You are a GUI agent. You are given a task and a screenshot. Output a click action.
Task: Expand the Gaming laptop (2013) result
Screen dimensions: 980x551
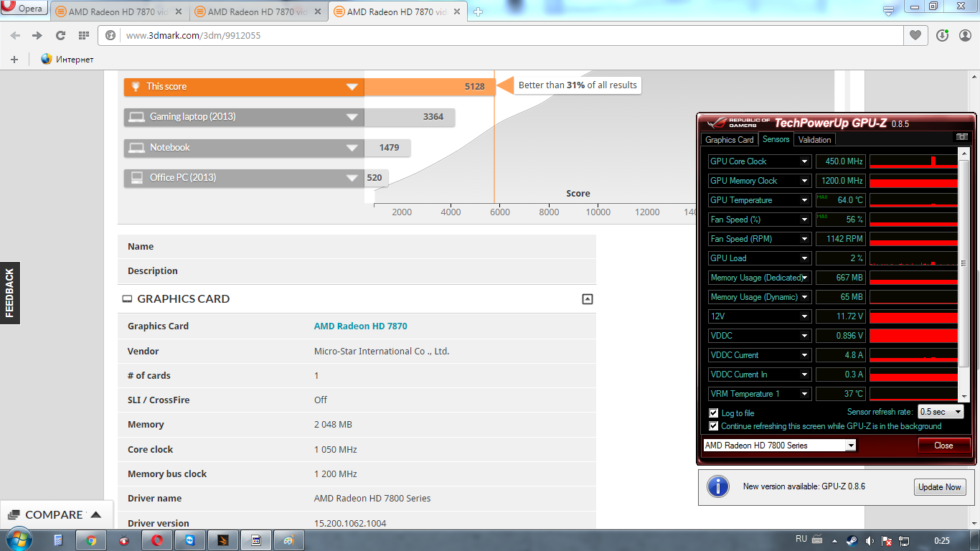352,117
